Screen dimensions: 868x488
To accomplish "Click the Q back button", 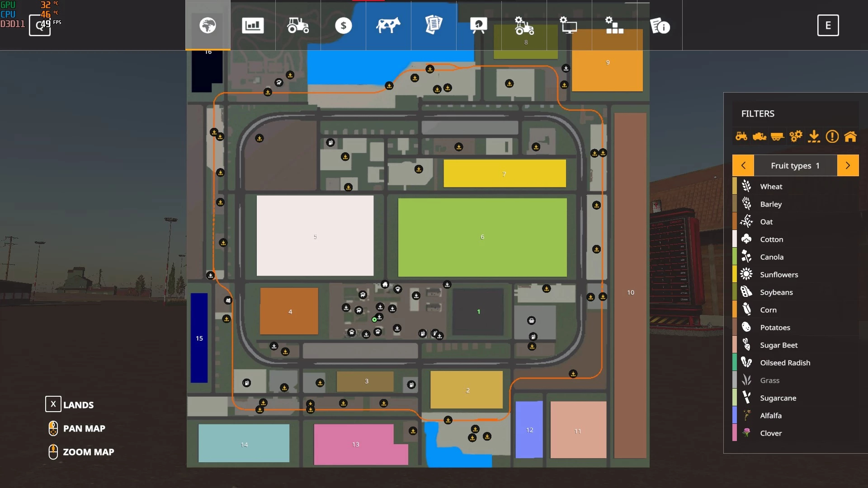I will pos(40,25).
